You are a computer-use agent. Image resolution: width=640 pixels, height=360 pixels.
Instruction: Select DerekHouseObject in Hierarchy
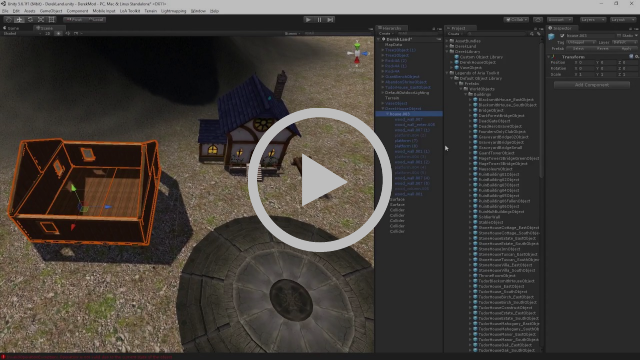403,109
